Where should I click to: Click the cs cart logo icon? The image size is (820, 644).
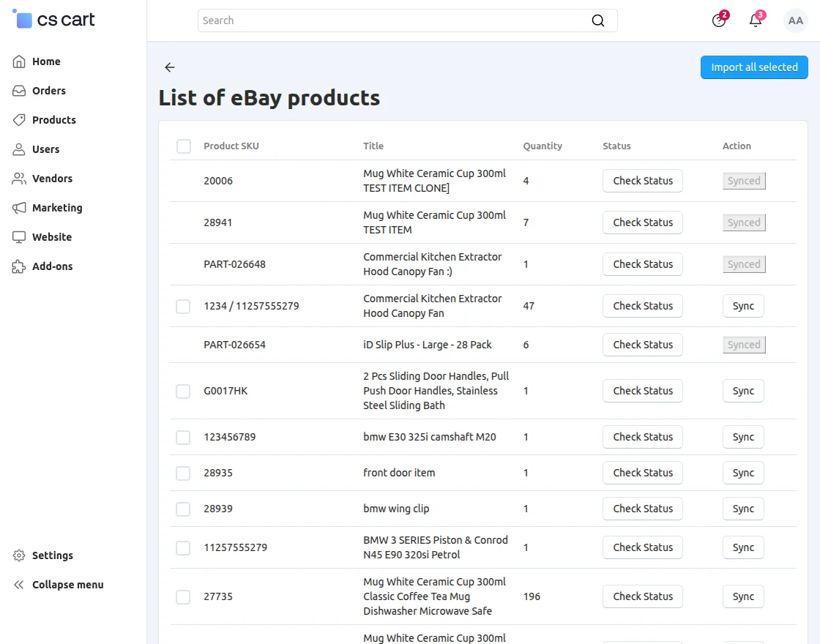[x=23, y=19]
